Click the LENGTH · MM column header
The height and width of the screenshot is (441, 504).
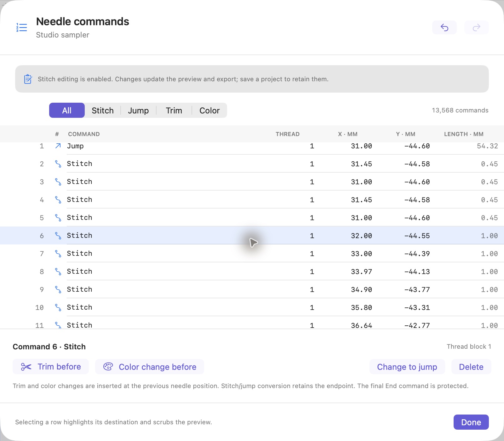point(464,134)
